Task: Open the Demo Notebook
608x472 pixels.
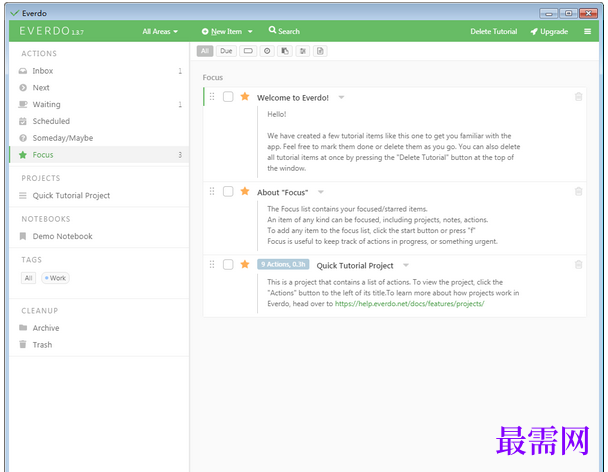Action: (99, 236)
